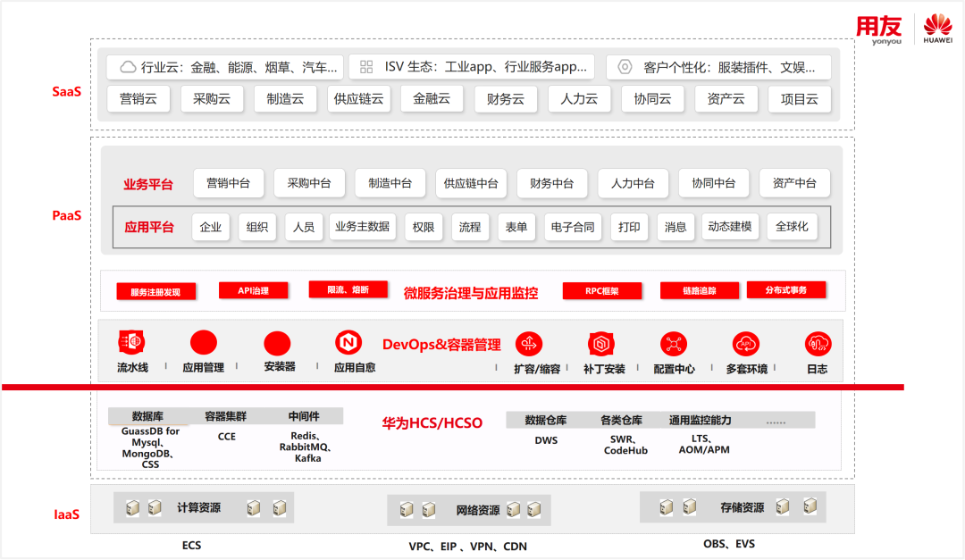Select the 资产中台 box
This screenshot has width=965, height=560.
point(794,183)
